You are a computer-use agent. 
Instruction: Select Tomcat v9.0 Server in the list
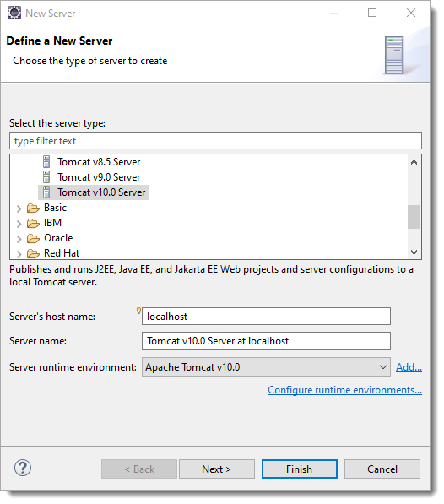(x=99, y=177)
